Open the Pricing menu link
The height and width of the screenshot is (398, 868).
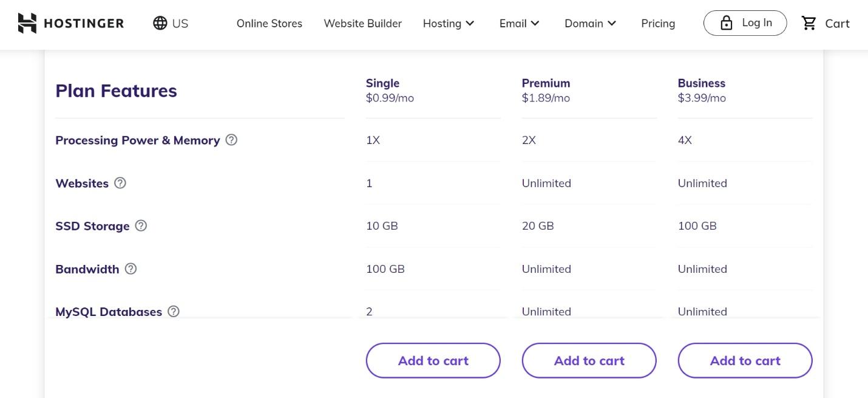[658, 23]
